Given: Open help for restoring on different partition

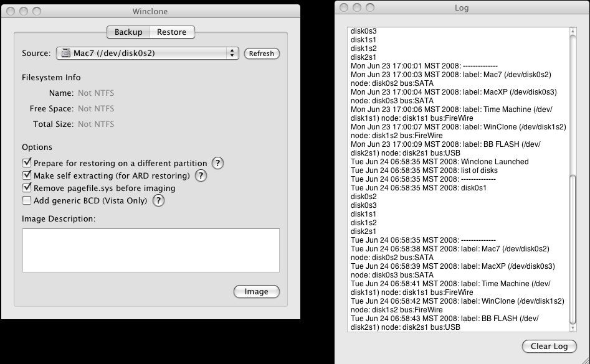Looking at the screenshot, I should [217, 163].
